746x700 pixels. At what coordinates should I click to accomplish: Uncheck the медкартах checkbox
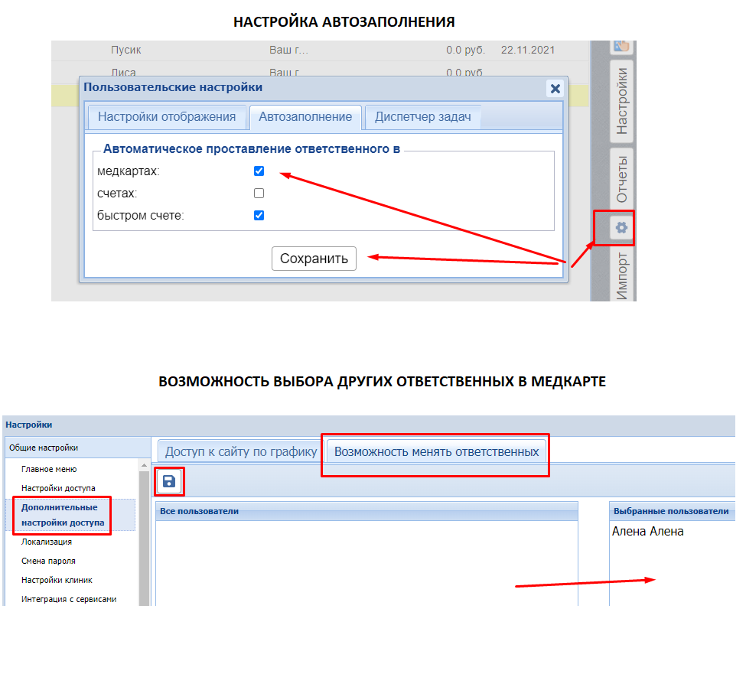(259, 171)
